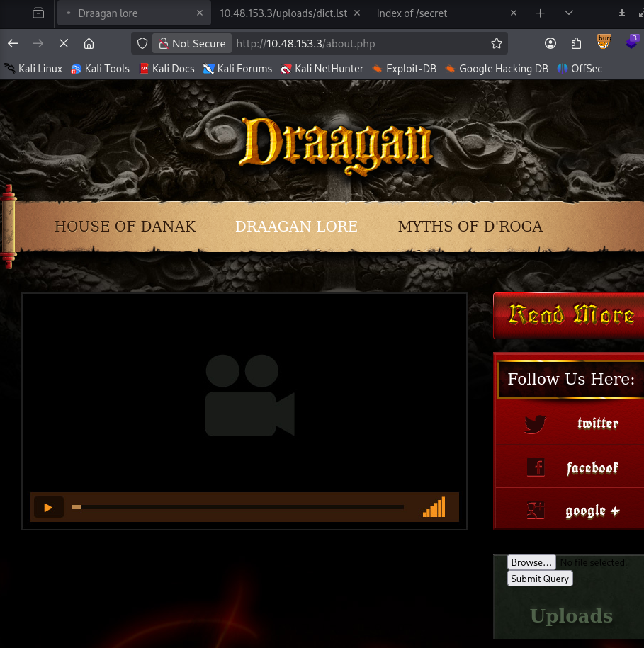Viewport: 644px width, 648px height.
Task: Open the Exploit-DB bookmark
Action: (405, 69)
